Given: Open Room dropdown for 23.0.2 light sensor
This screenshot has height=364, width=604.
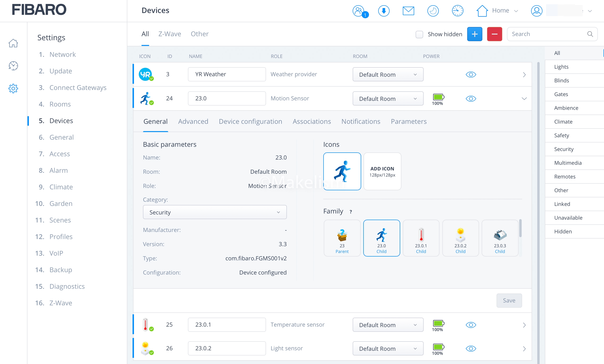Looking at the screenshot, I should click(388, 349).
